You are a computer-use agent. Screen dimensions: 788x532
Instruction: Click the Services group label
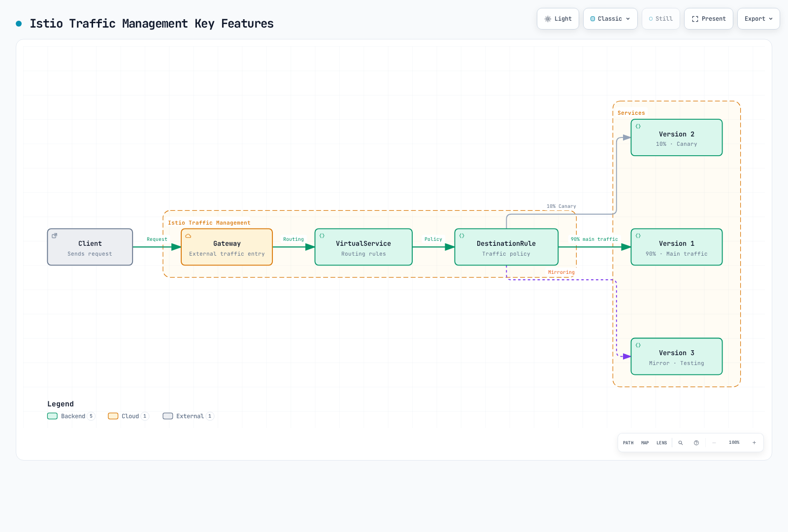pyautogui.click(x=631, y=113)
